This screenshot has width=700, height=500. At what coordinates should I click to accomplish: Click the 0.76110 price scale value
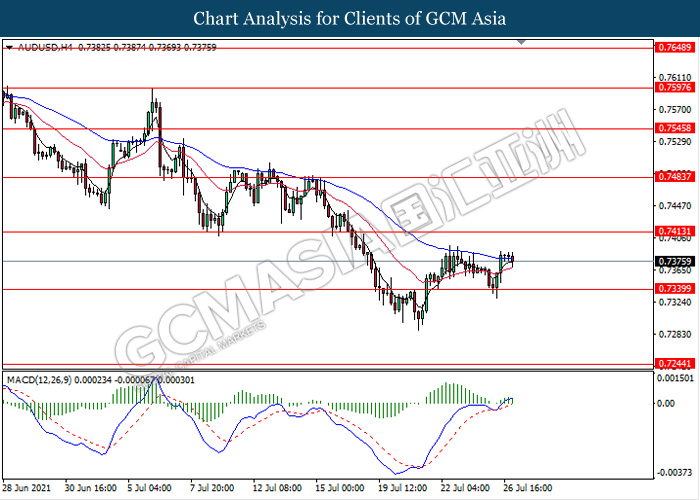(675, 78)
